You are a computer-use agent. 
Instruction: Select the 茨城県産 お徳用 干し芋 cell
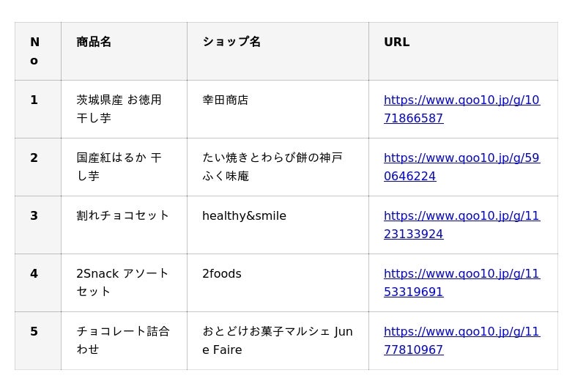coord(119,108)
